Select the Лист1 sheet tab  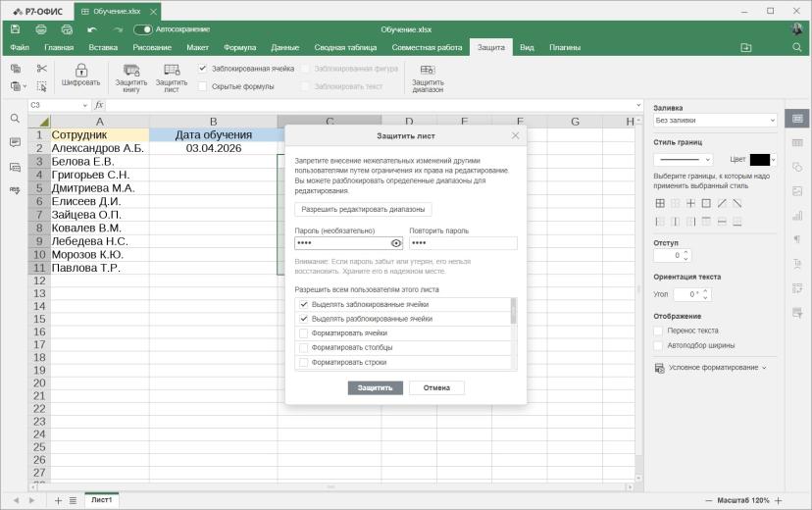point(102,500)
